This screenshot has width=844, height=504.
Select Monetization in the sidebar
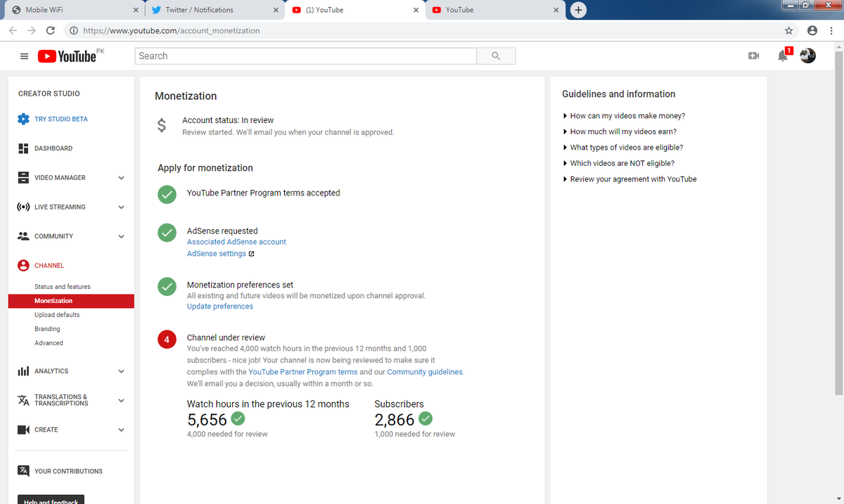(x=71, y=301)
